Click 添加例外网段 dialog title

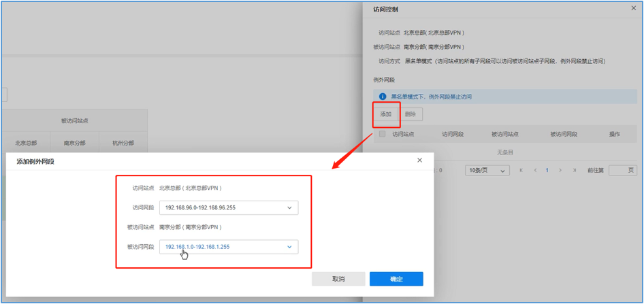click(35, 162)
